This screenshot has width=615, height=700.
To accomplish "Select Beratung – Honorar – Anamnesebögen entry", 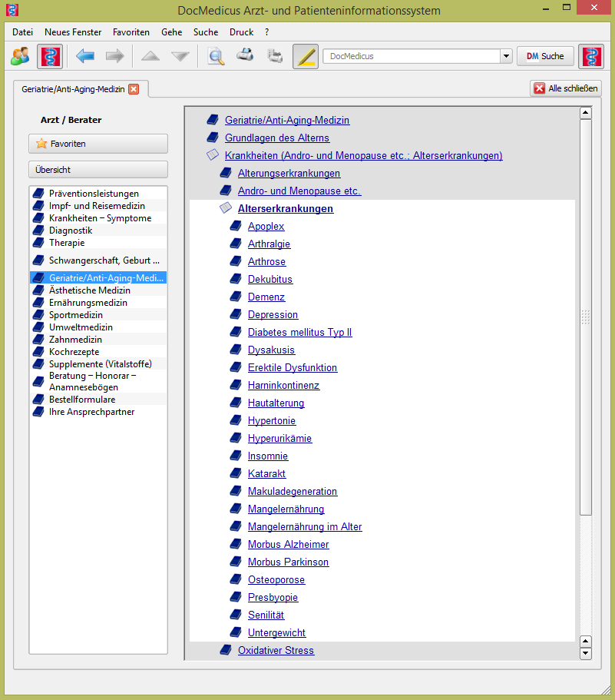I will point(98,381).
